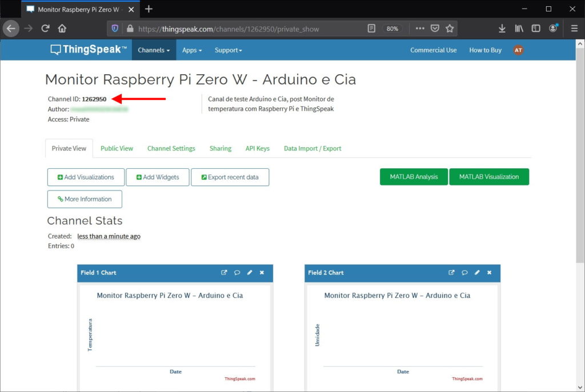This screenshot has width=585, height=392.
Task: Edit Field 1 Chart with pencil icon
Action: point(250,272)
